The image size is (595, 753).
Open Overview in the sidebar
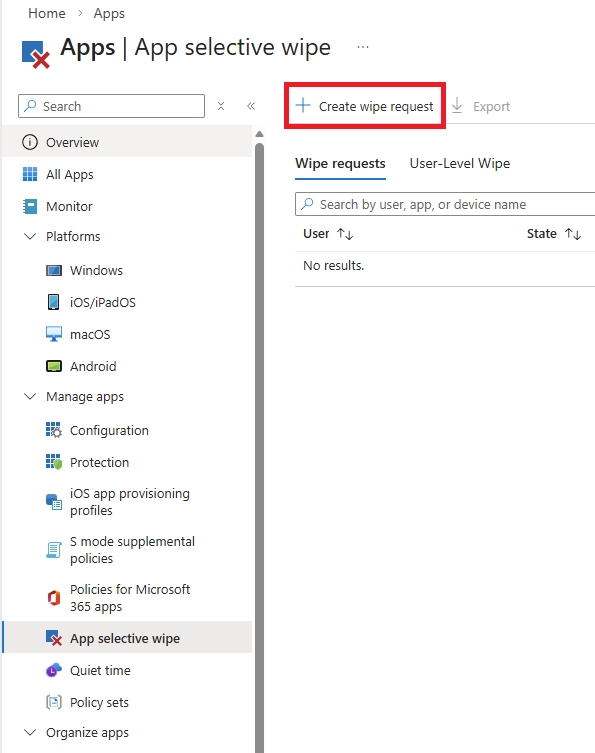127,142
